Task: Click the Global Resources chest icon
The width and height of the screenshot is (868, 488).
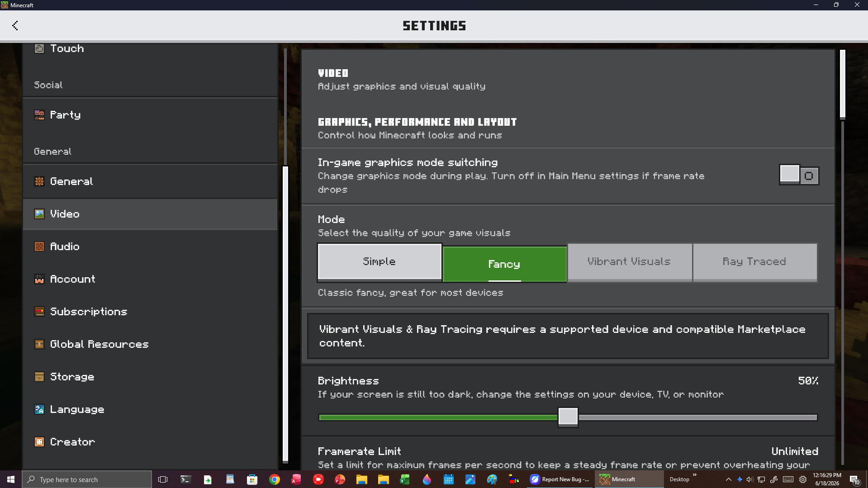Action: click(x=39, y=344)
